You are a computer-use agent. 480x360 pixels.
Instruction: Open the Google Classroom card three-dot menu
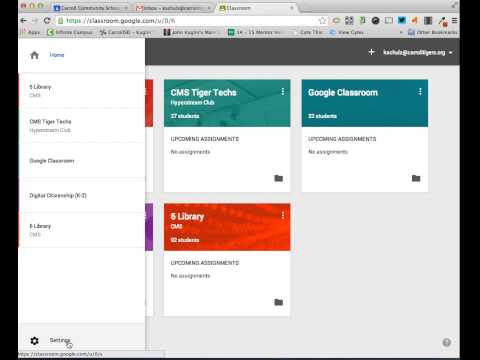point(420,92)
